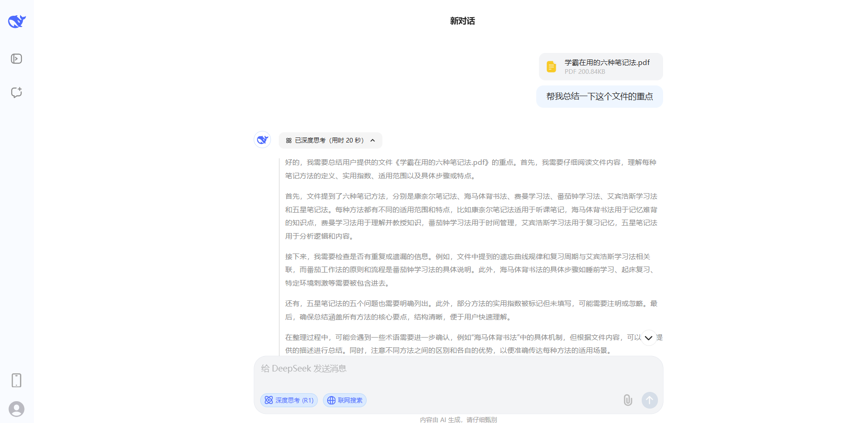The height and width of the screenshot is (423, 868).
Task: Open the user profile avatar
Action: [x=16, y=409]
